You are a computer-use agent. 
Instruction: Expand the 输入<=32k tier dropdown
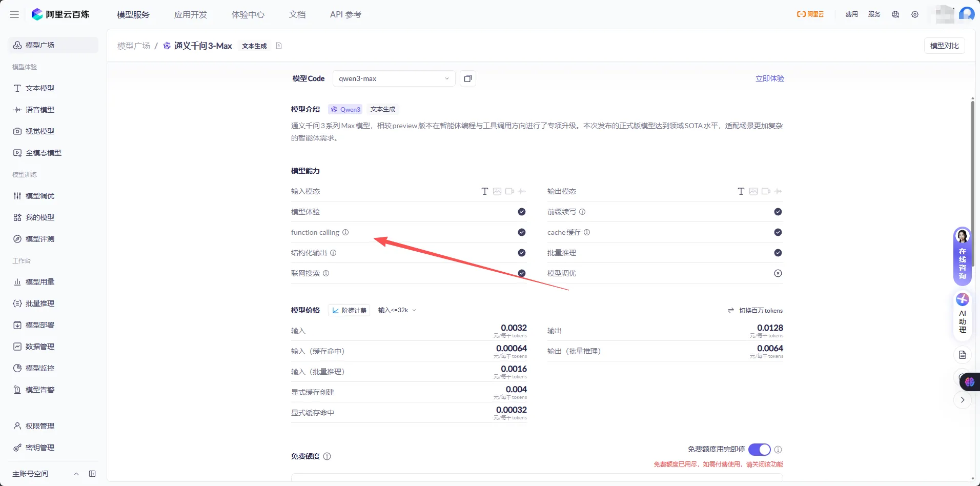[397, 310]
